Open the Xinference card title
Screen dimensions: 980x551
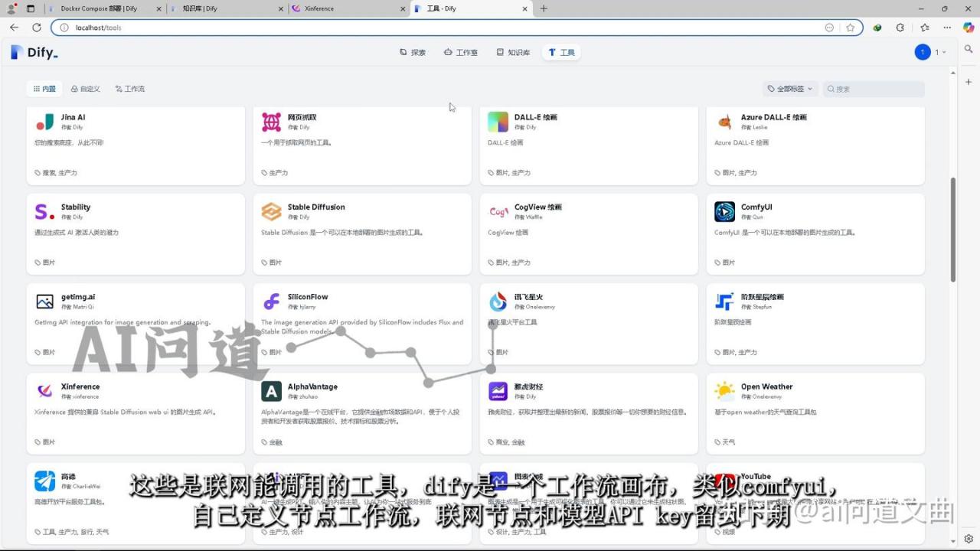pos(80,386)
